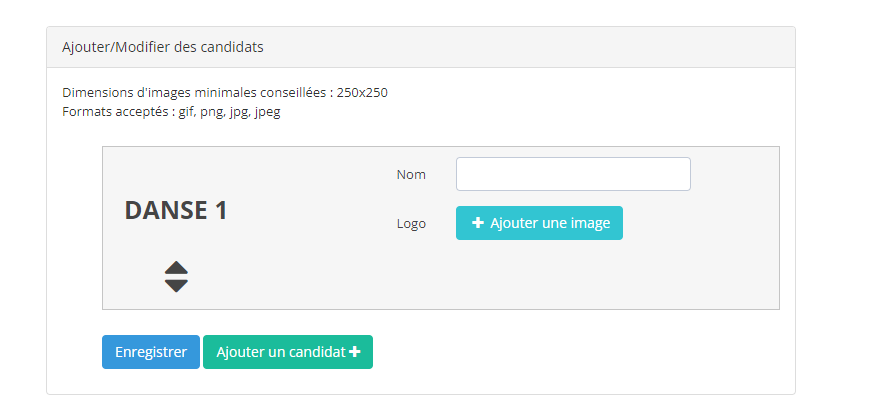Click the Ajouter/Modifier des candidats panel title
The width and height of the screenshot is (879, 420).
(163, 47)
